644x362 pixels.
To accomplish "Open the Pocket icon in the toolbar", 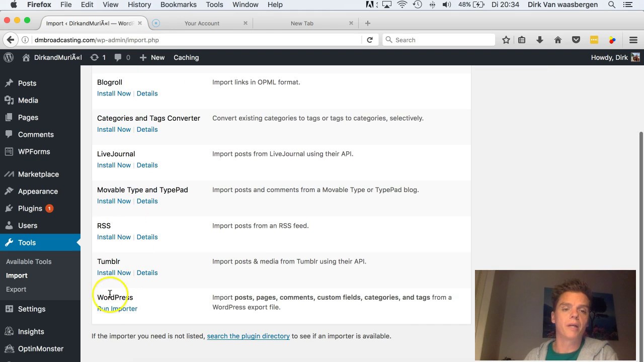I will (x=576, y=40).
